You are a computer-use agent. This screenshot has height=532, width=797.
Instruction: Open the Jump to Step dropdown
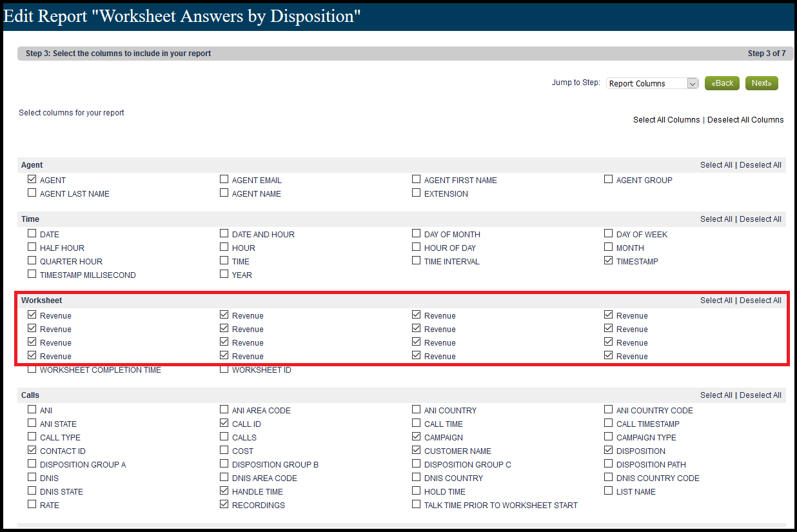[653, 83]
